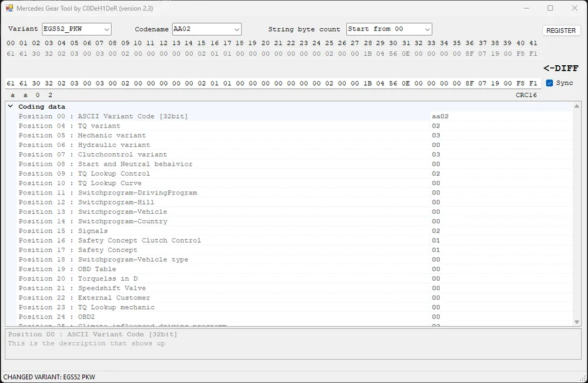Open the Codename AA02 dropdown
This screenshot has height=383, width=588.
point(206,29)
